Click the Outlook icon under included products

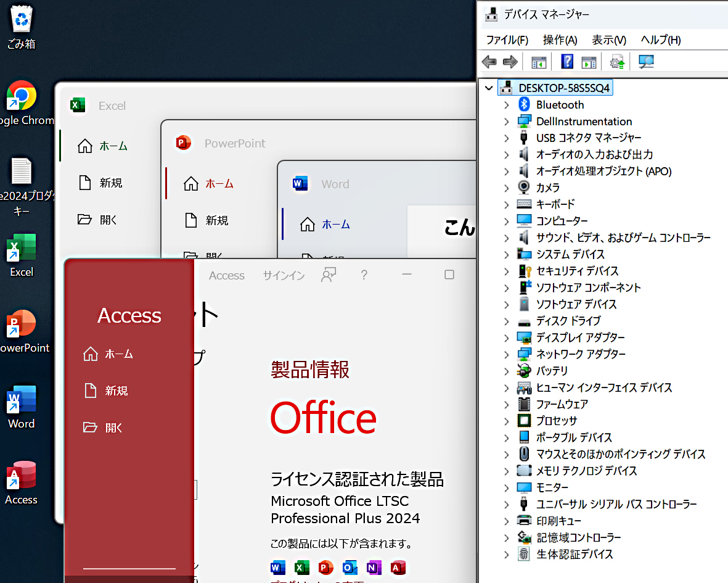pos(350,567)
